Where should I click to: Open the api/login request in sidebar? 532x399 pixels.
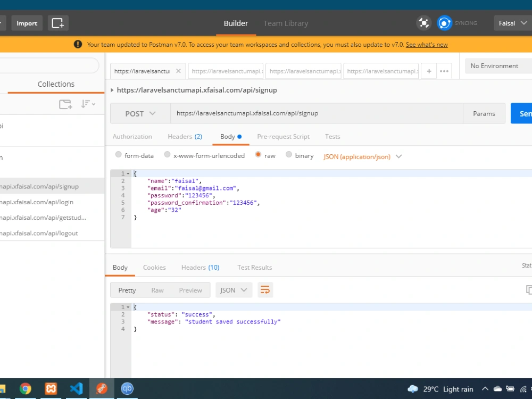pos(52,202)
